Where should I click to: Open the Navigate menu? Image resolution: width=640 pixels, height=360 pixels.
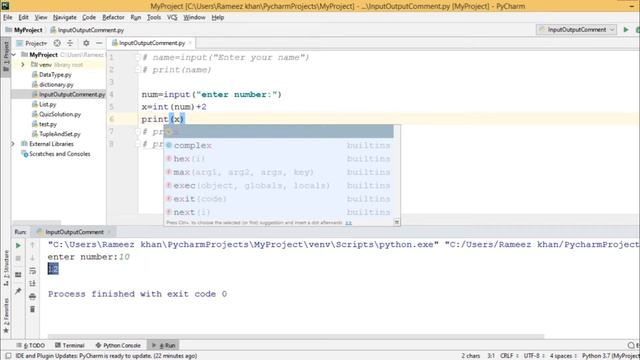coord(64,17)
